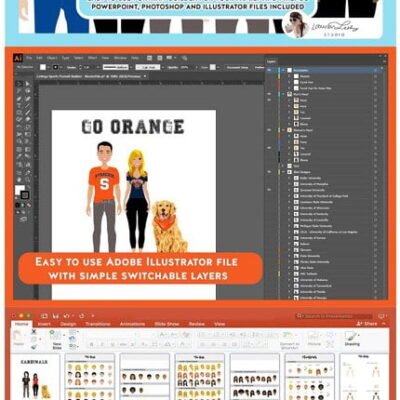This screenshot has width=400, height=400.
Task: Click the Share button in PowerPoint
Action: [x=367, y=324]
